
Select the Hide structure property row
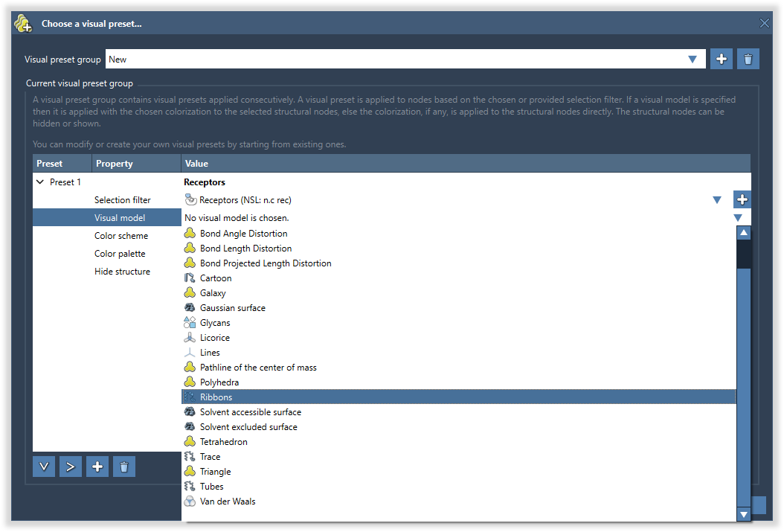122,272
